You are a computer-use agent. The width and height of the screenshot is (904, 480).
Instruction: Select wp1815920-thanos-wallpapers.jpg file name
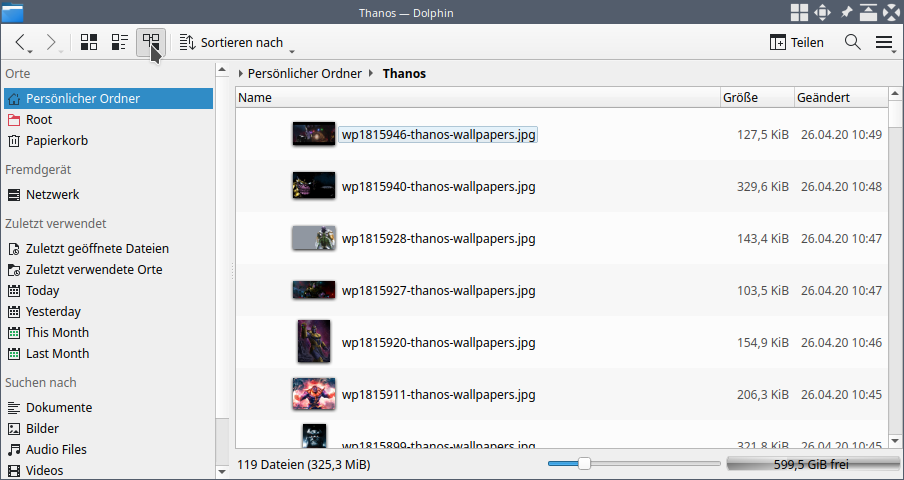tap(438, 342)
